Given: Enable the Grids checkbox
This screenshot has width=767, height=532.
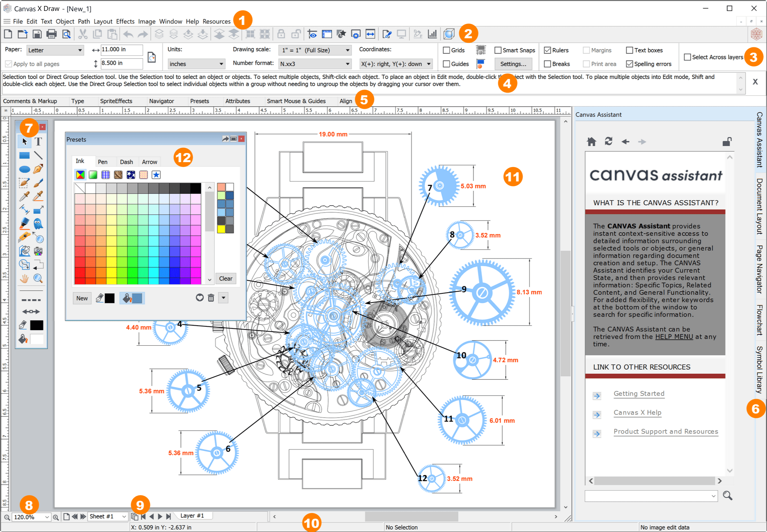Looking at the screenshot, I should (x=447, y=50).
